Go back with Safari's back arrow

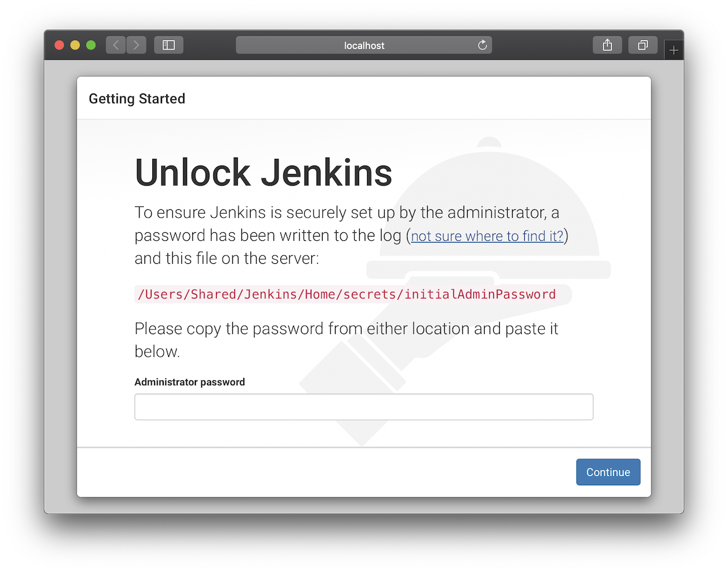(116, 45)
